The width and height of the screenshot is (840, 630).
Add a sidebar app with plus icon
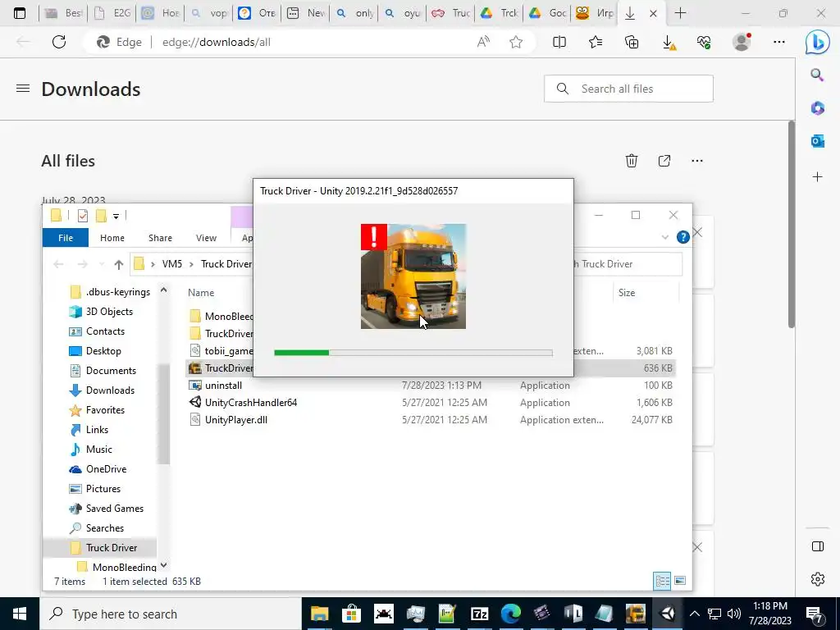(817, 177)
